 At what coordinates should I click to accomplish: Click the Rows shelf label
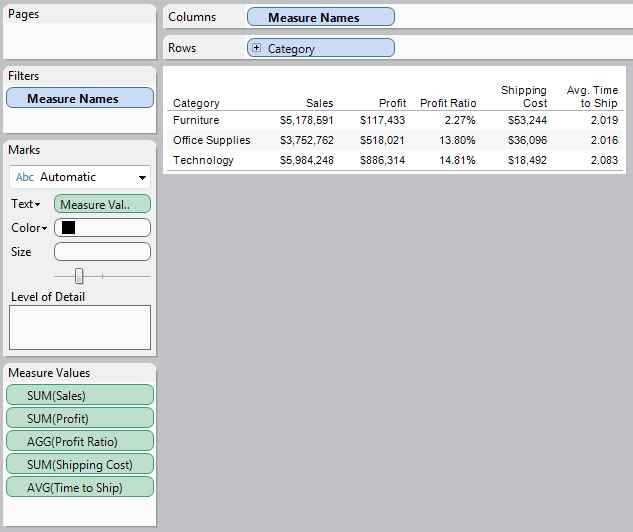(182, 48)
